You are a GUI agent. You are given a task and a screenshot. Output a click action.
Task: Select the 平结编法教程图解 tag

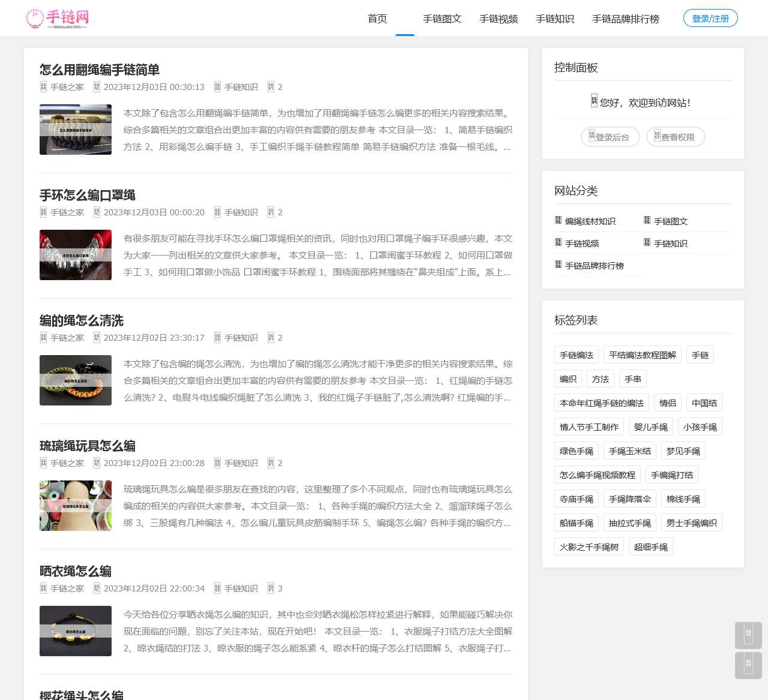642,355
